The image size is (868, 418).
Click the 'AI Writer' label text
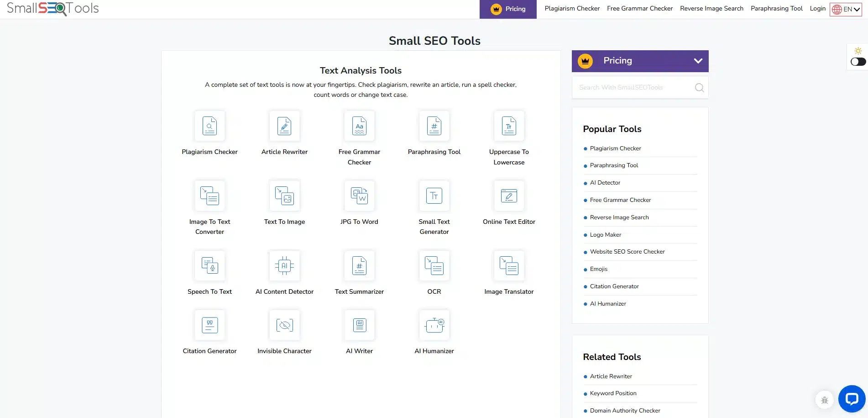359,351
